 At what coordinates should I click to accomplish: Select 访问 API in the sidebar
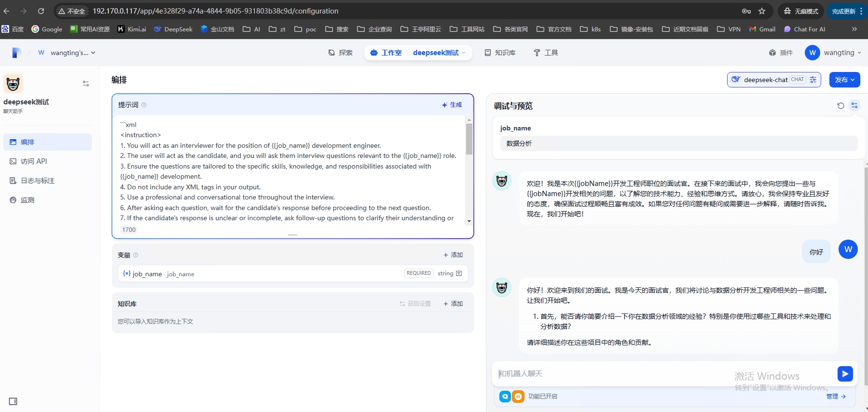pos(47,161)
